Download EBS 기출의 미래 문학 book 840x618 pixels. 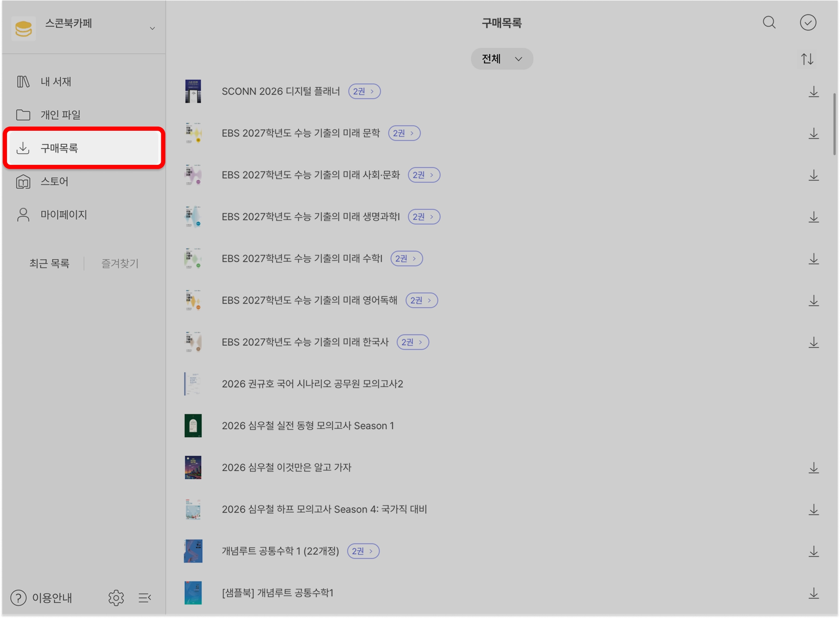tap(813, 133)
